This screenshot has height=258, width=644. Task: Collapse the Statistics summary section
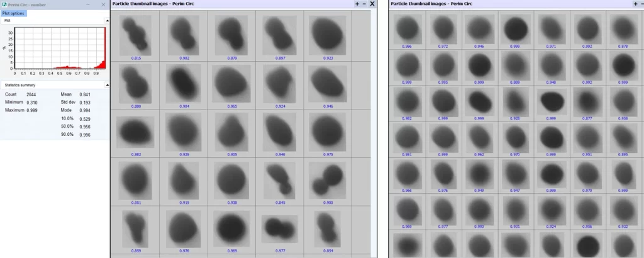[106, 84]
